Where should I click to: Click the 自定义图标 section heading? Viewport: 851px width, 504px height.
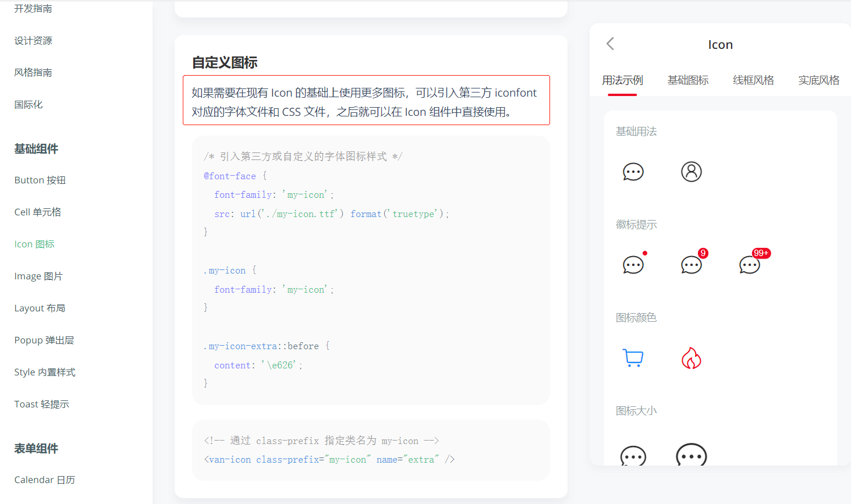225,62
